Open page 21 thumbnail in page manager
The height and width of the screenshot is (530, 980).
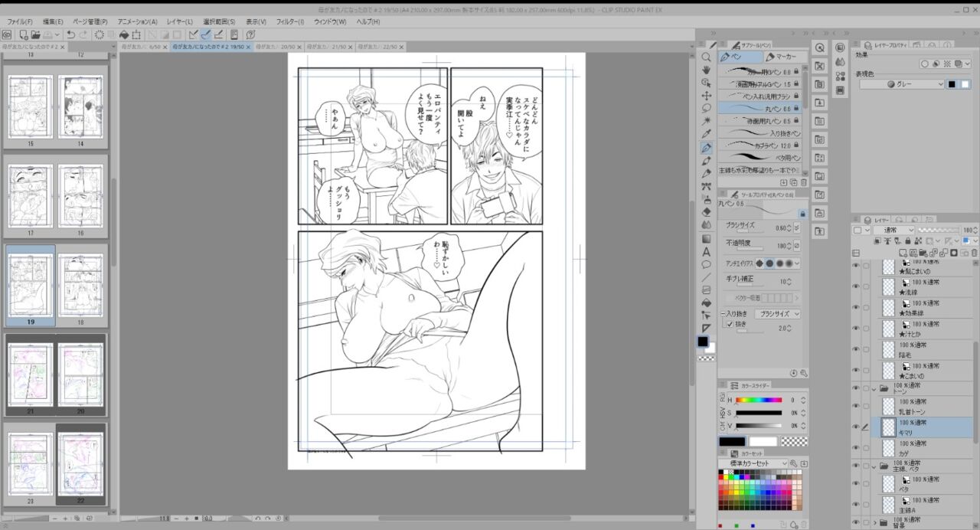(x=31, y=374)
